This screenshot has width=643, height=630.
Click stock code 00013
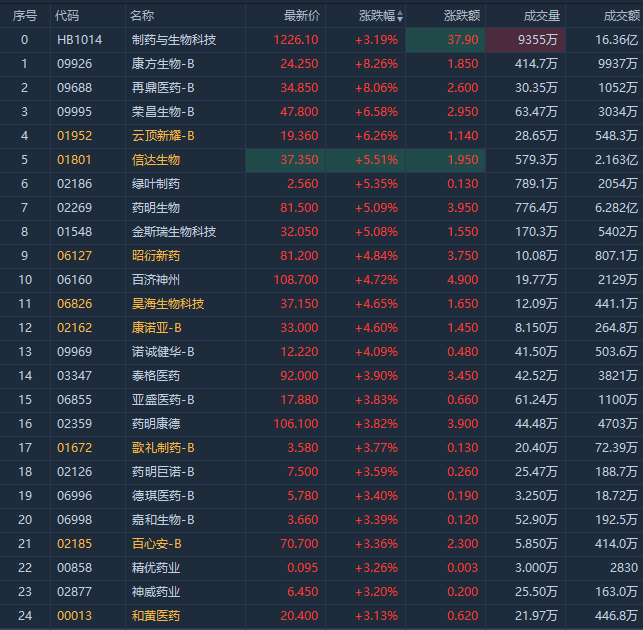click(x=75, y=616)
